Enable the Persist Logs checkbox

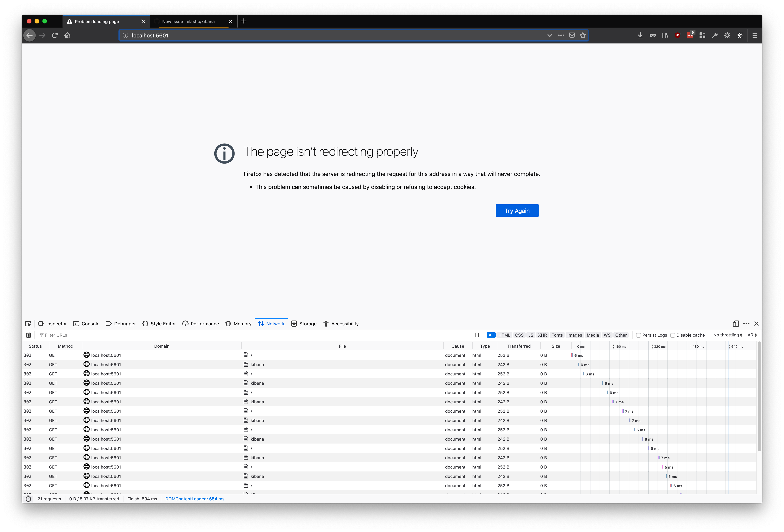point(639,335)
